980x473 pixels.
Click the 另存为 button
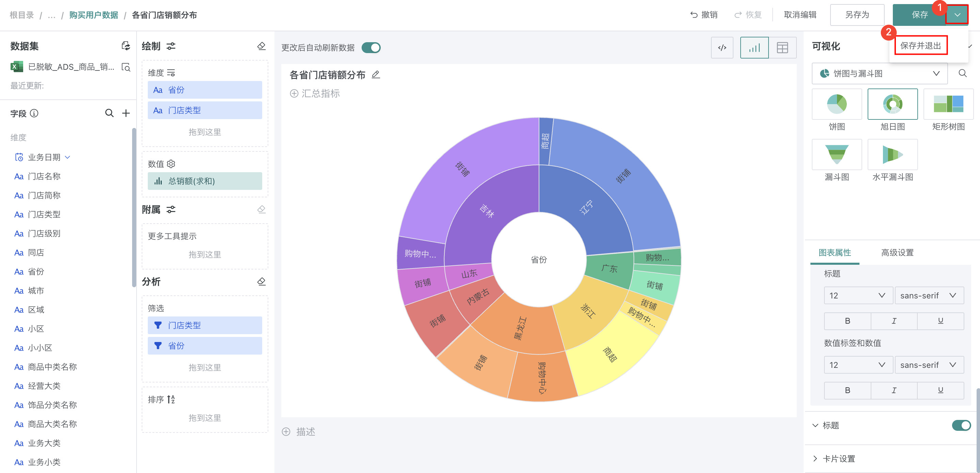pos(857,15)
